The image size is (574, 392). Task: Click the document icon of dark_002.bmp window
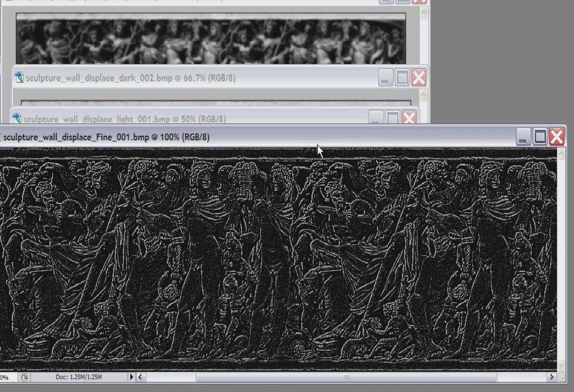click(x=19, y=77)
